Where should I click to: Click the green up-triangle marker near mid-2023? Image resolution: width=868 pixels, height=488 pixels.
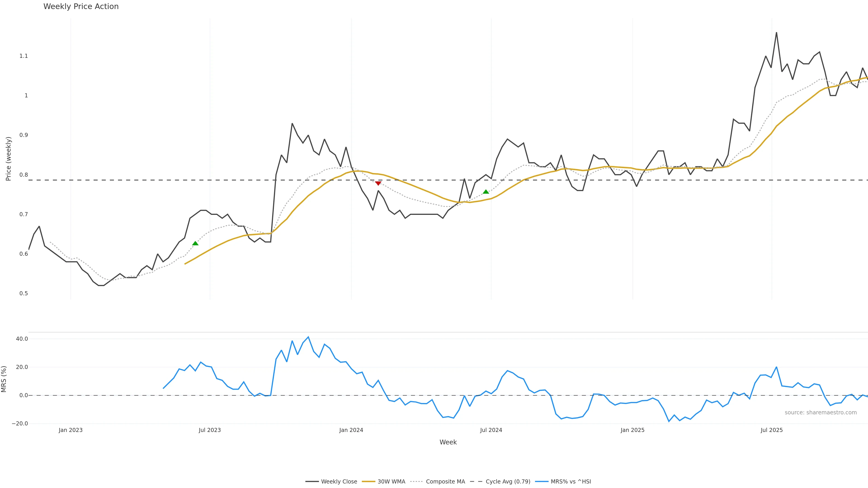pyautogui.click(x=195, y=243)
